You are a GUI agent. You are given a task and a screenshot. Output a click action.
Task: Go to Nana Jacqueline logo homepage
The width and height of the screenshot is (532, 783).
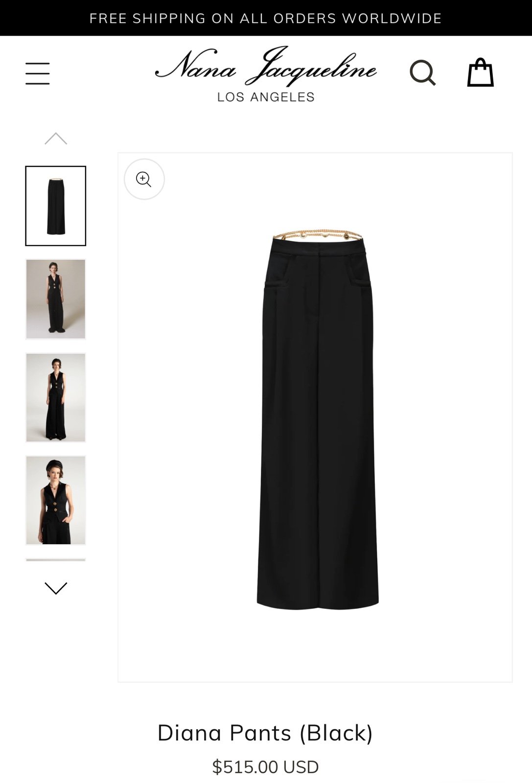(266, 73)
